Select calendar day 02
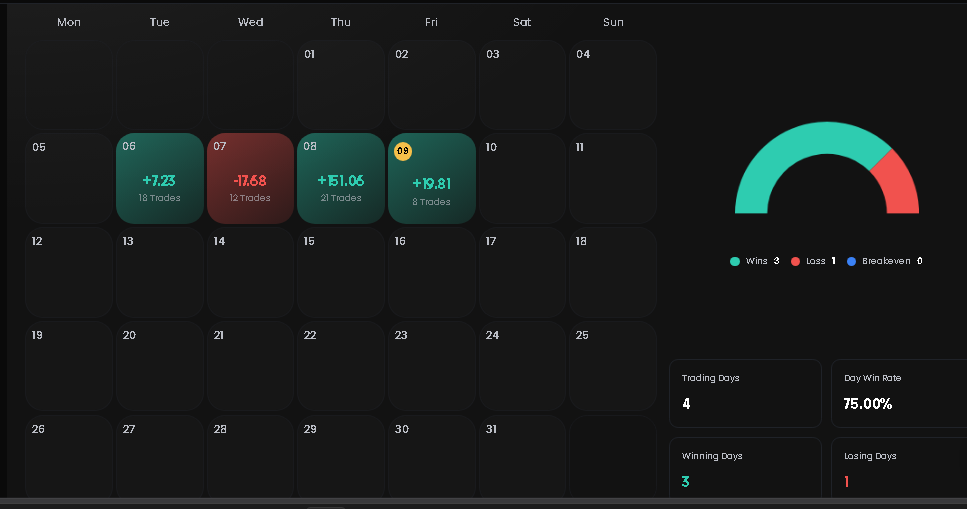This screenshot has width=967, height=509. click(432, 85)
